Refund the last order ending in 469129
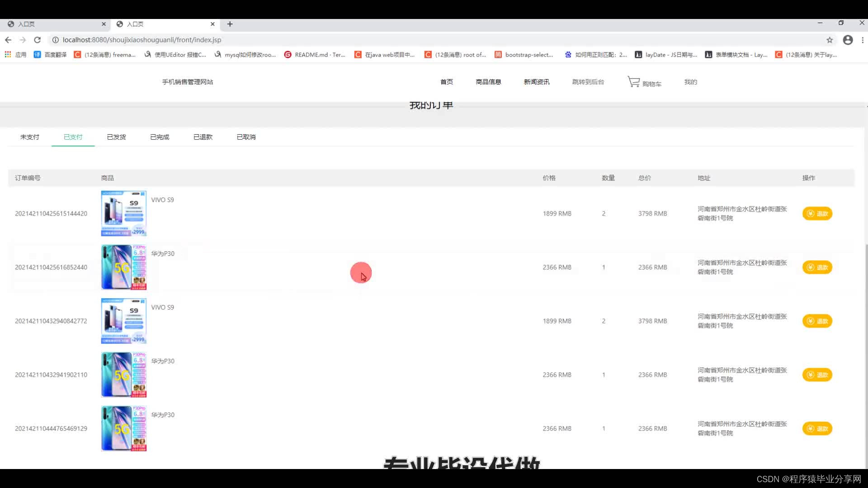The height and width of the screenshot is (488, 868). (x=817, y=429)
